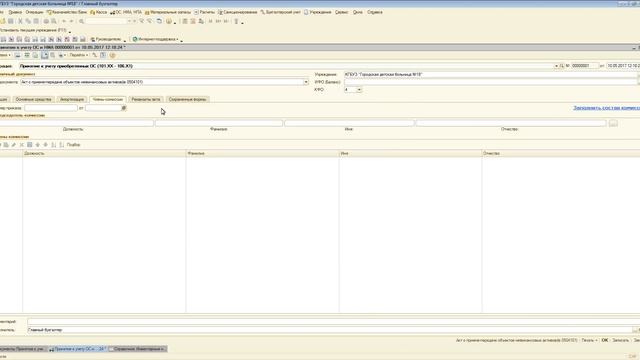
Task: Click the highlighted icon on document toolbar
Action: [44, 55]
